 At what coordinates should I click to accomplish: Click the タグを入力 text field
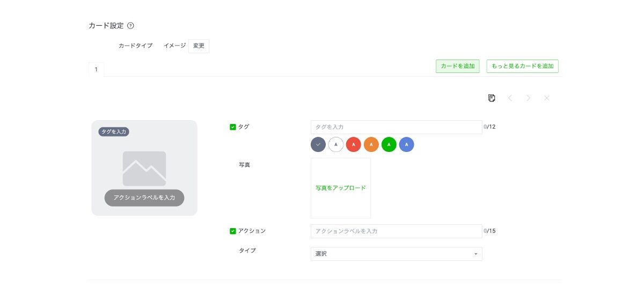coord(396,127)
